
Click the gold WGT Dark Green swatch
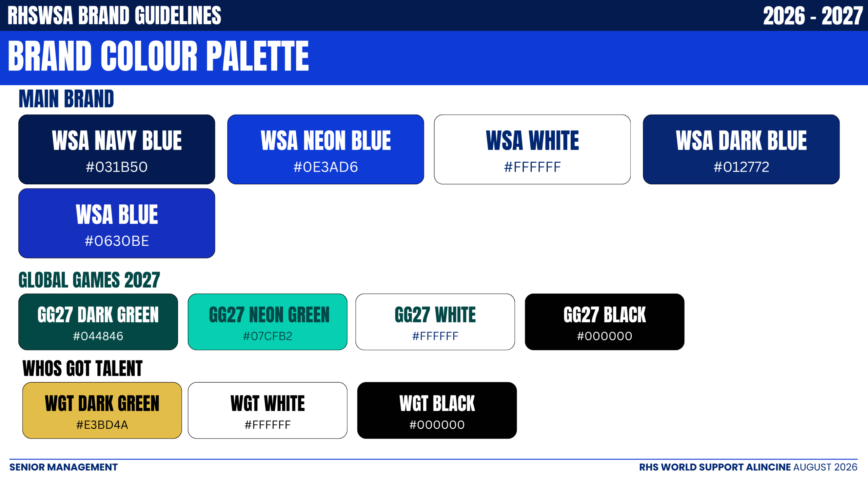tap(102, 410)
